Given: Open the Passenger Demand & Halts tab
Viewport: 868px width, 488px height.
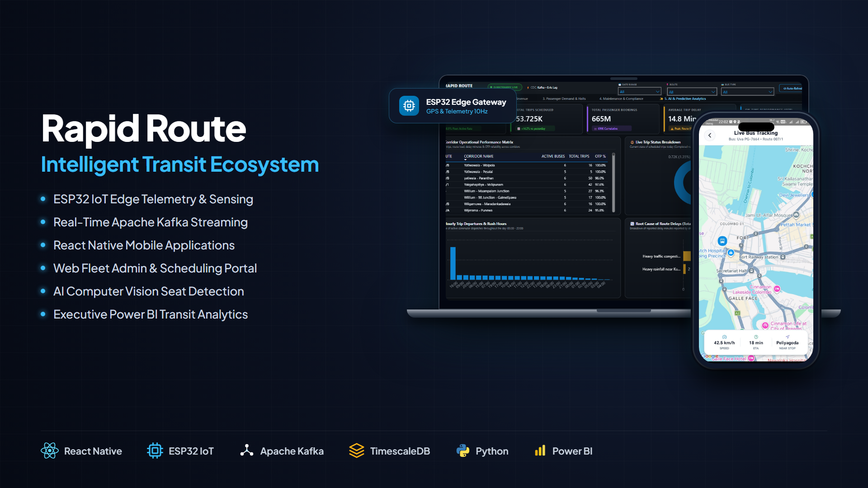Looking at the screenshot, I should click(564, 99).
